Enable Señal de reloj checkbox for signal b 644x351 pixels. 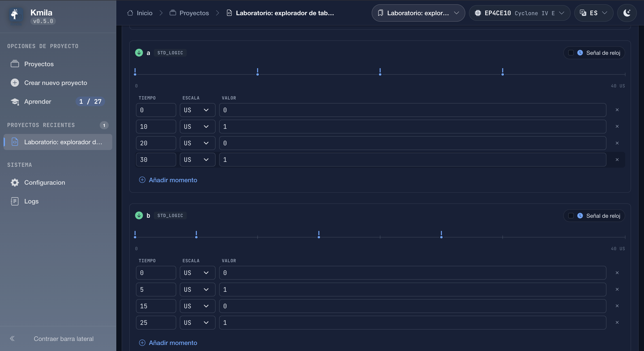(x=571, y=216)
